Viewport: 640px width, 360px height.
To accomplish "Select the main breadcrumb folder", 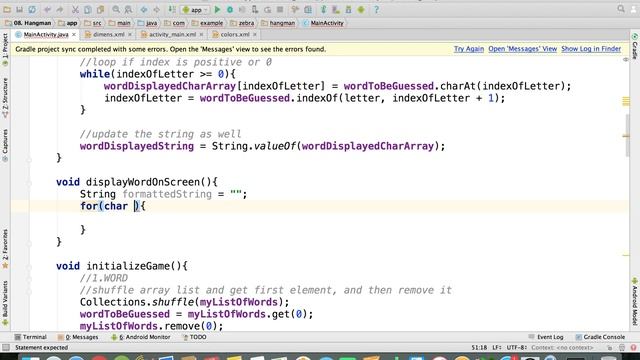I will click(120, 23).
